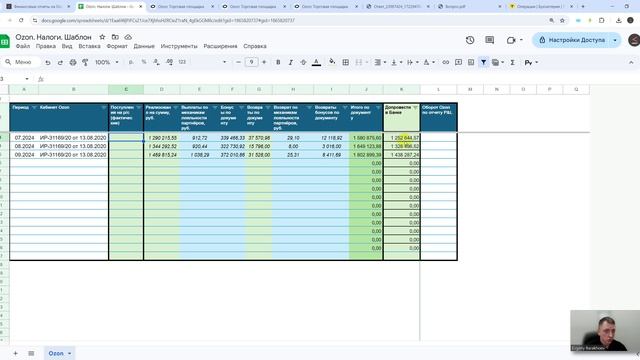Click the font size field showing 9

click(x=251, y=62)
